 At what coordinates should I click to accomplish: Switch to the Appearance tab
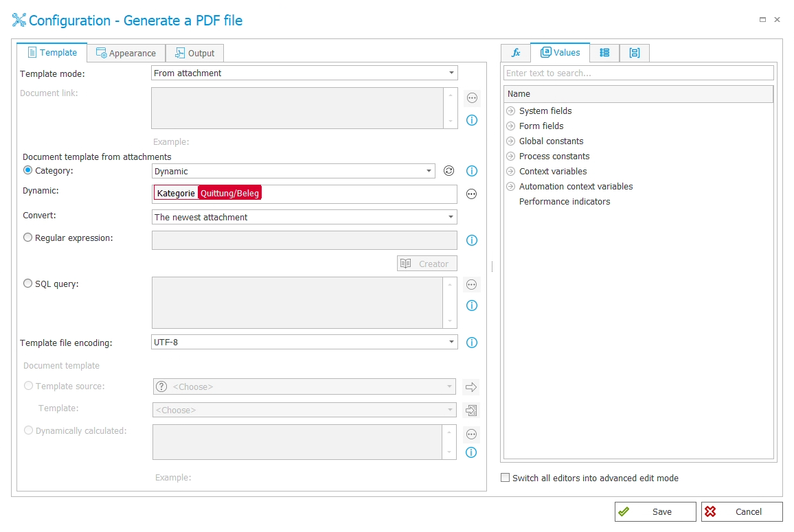(126, 53)
